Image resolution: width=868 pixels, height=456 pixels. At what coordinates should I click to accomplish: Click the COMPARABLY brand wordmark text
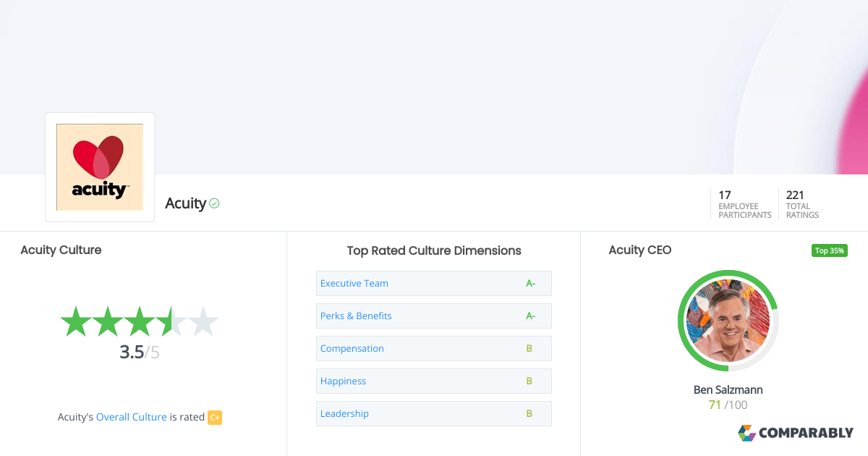(x=806, y=433)
